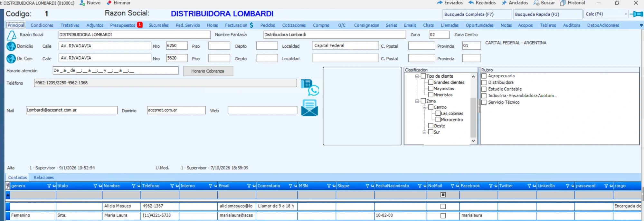Filter the Telefono column
Image resolution: width=644 pixels, height=221 pixels.
click(172, 186)
